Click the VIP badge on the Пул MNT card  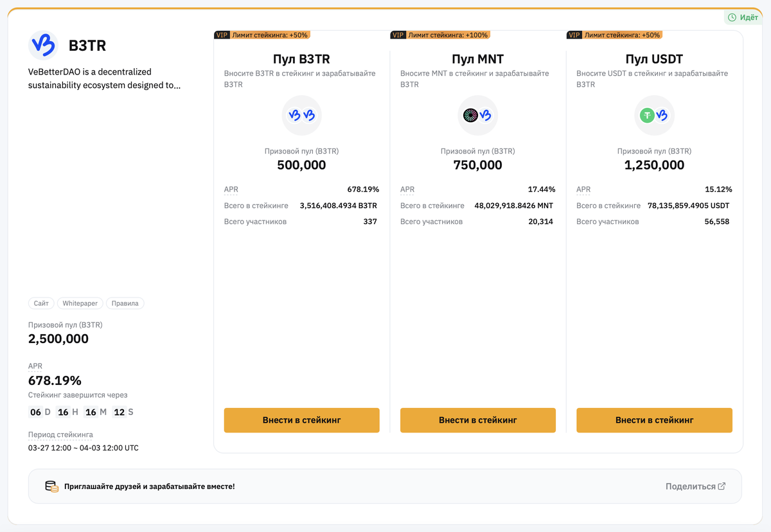pos(398,35)
